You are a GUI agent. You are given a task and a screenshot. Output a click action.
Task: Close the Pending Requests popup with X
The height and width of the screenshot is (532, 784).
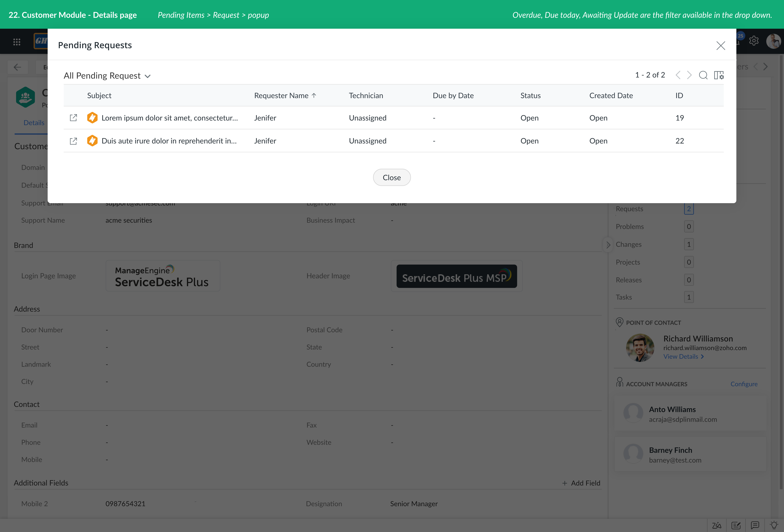721,45
